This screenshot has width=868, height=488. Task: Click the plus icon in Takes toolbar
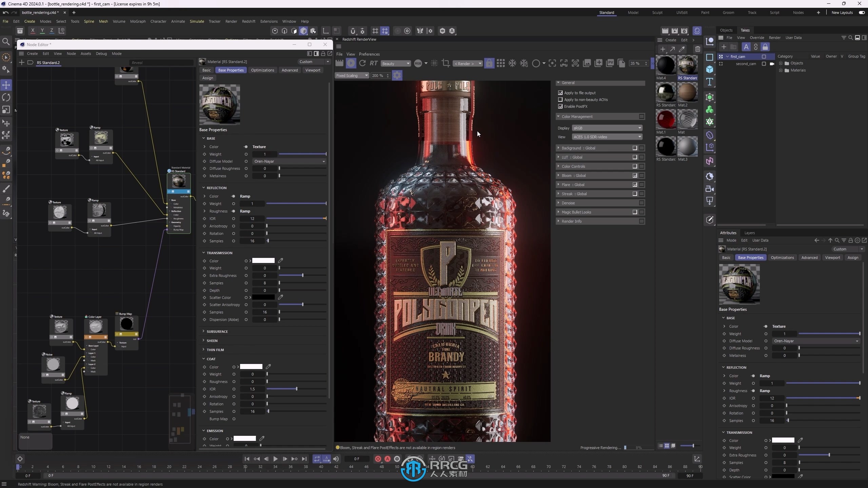pos(724,47)
